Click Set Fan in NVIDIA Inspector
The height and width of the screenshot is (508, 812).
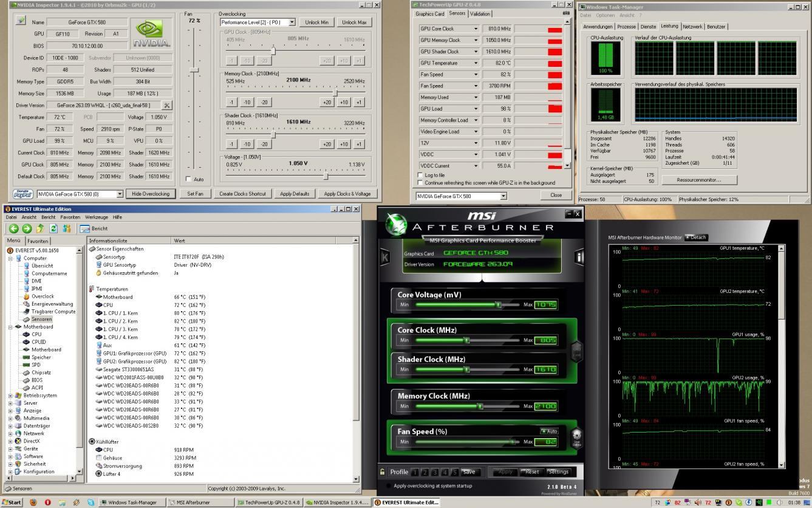pos(195,194)
